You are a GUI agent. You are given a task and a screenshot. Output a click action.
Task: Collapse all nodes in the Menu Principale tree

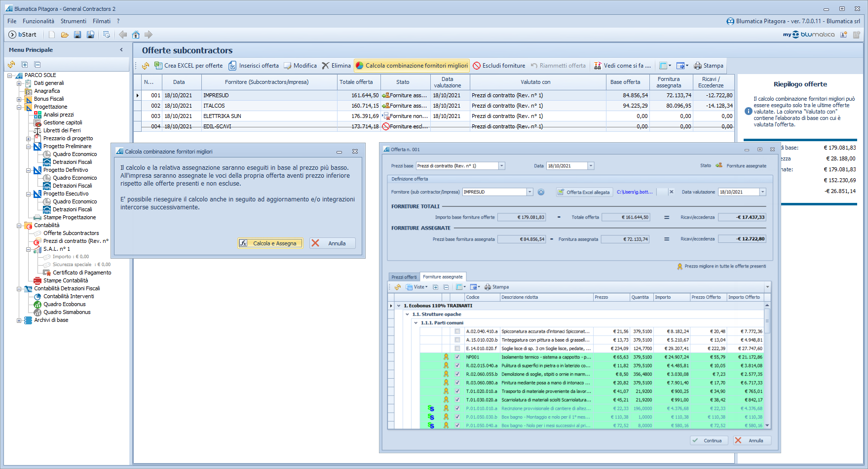[37, 65]
